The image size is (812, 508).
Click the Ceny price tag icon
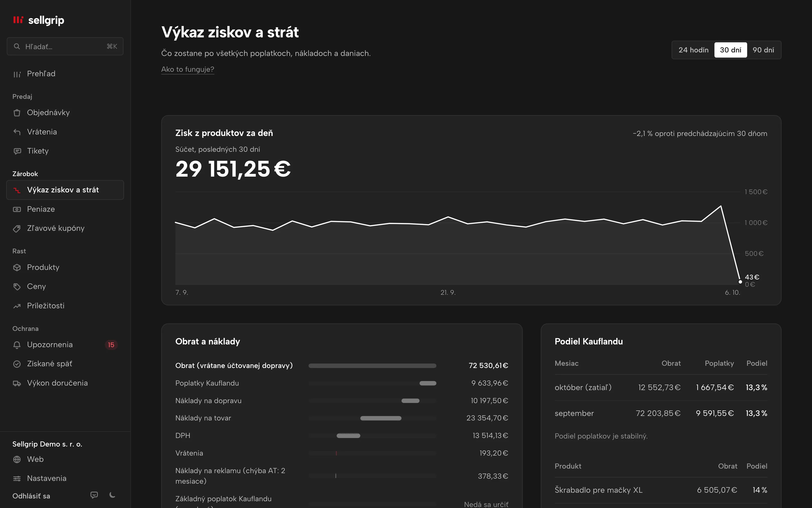pos(17,286)
